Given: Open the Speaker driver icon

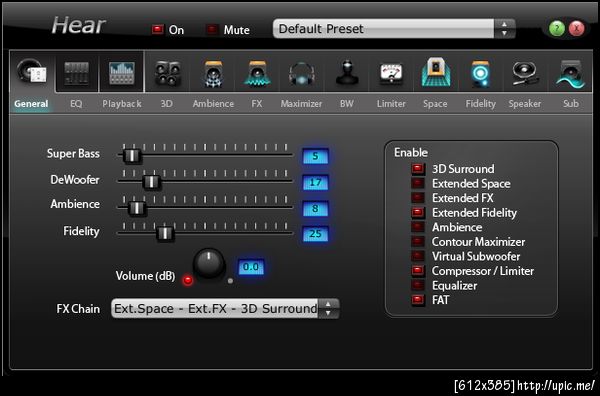Looking at the screenshot, I should (x=525, y=73).
